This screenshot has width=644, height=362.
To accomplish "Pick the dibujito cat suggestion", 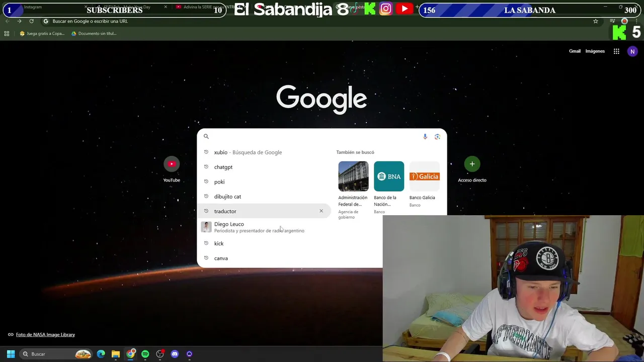I will [x=264, y=197].
